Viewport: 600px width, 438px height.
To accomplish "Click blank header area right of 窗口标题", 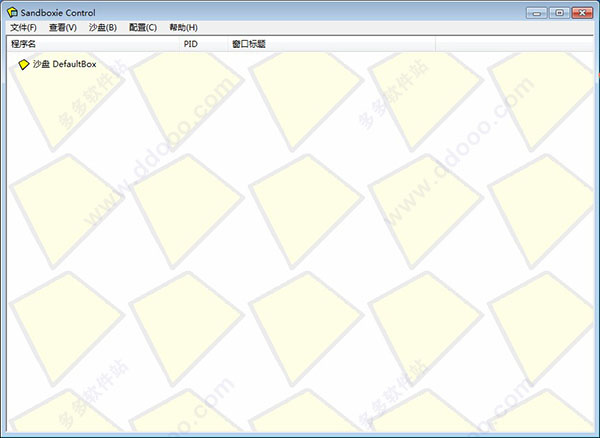I will [x=450, y=44].
